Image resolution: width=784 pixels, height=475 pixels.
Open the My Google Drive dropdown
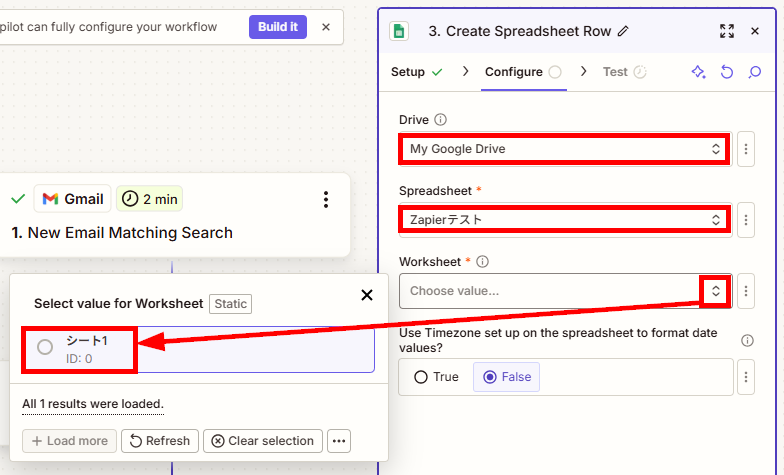[x=565, y=149]
